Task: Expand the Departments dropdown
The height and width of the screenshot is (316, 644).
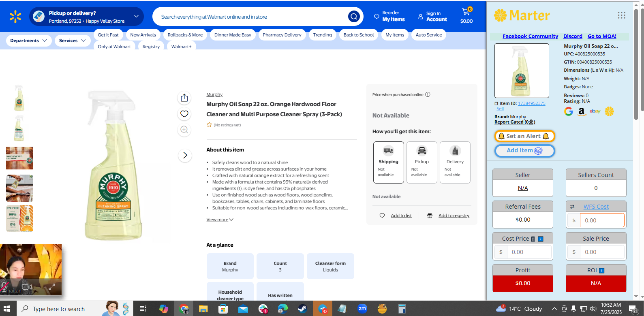Action: (x=29, y=41)
